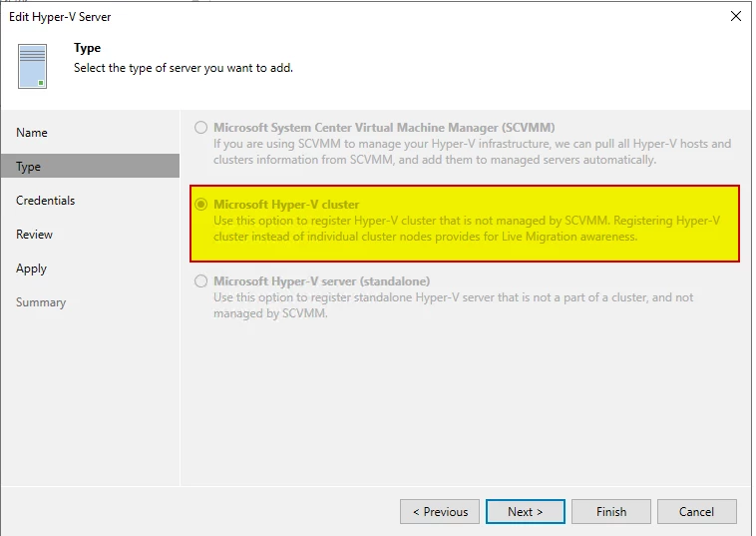Click the SCVMM description beginning 'If you are using SCVMM'

473,152
